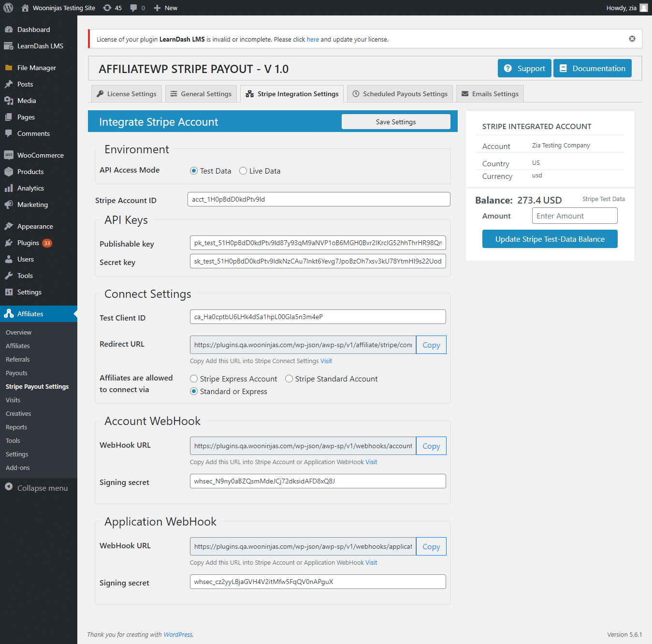Click the plus New icon in admin bar
652x644 pixels.
157,8
